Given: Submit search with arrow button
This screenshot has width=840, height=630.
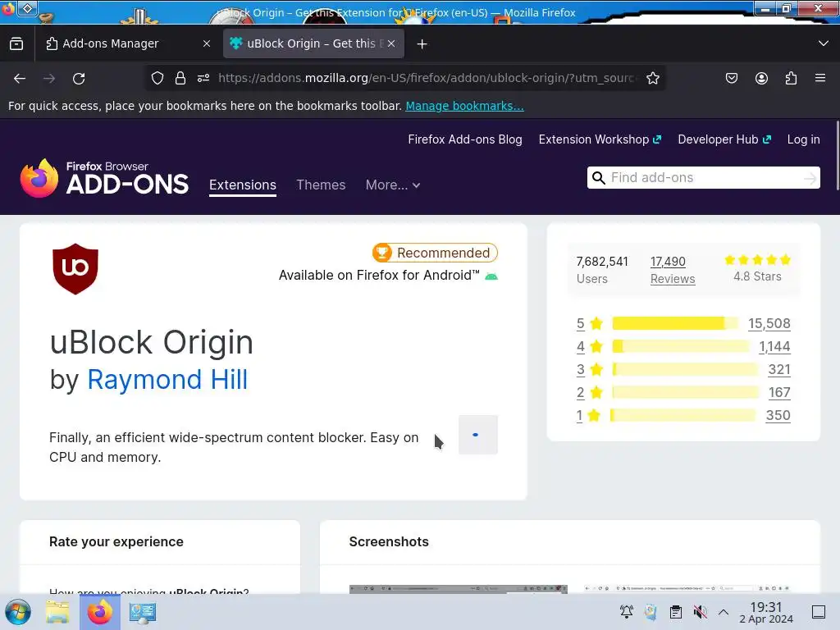Looking at the screenshot, I should pos(810,178).
